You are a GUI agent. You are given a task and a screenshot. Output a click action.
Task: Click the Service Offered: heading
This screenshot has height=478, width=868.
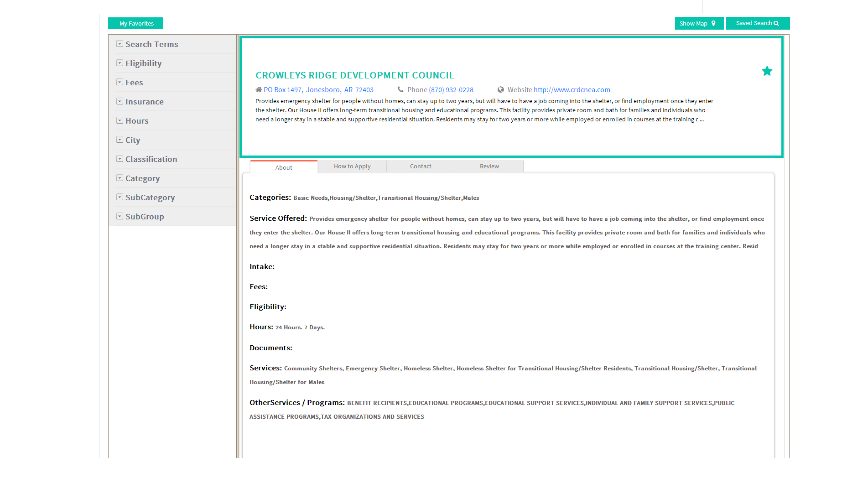tap(278, 218)
